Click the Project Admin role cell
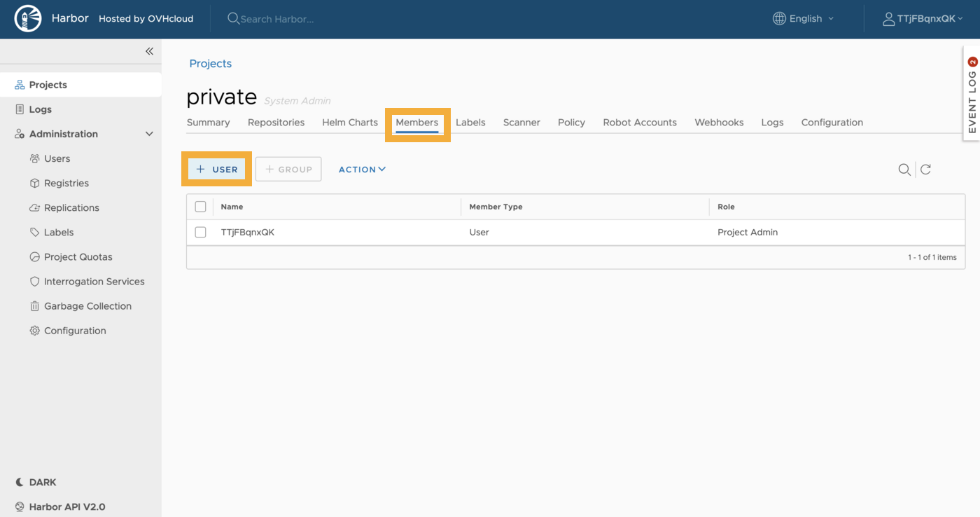Viewport: 980px width, 517px height. [748, 232]
